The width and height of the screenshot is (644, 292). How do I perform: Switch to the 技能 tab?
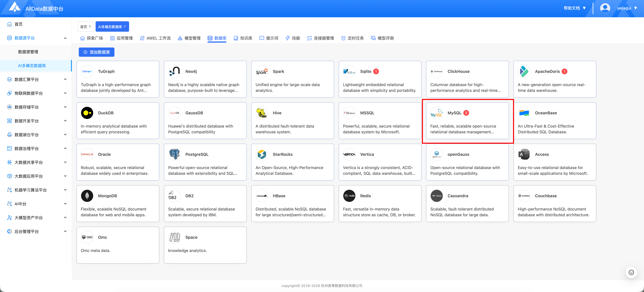293,38
